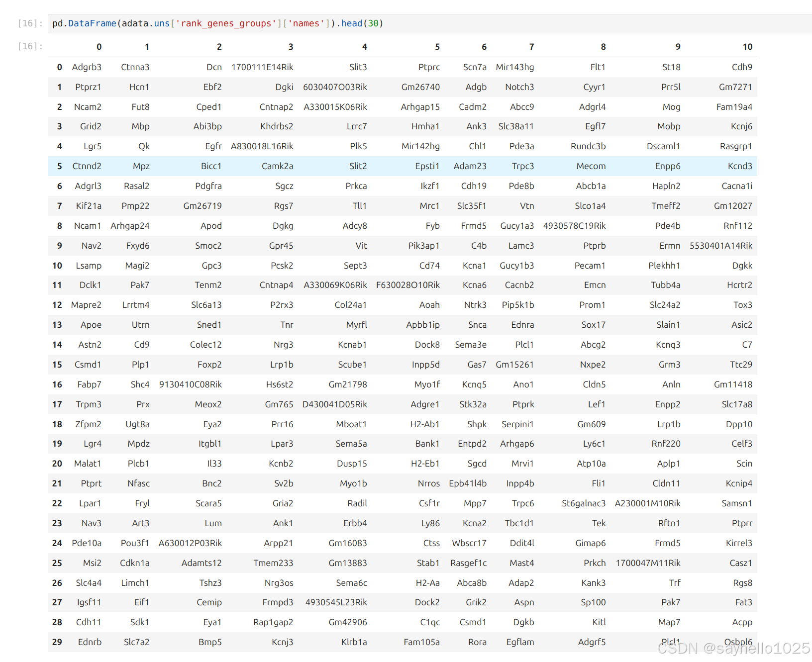
Task: Click the cell 'Gm15261'
Action: (x=514, y=365)
